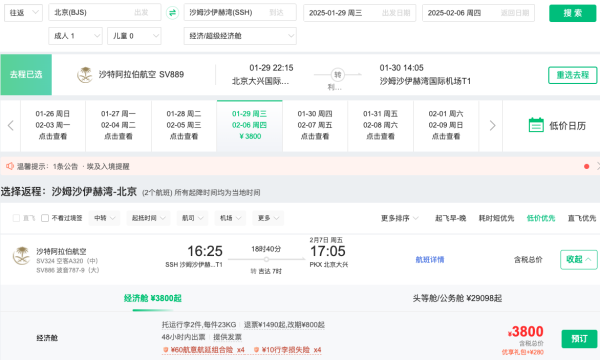
Task: Switch to 头等舱/公务舱 ¥29098起 tab
Action: click(457, 298)
